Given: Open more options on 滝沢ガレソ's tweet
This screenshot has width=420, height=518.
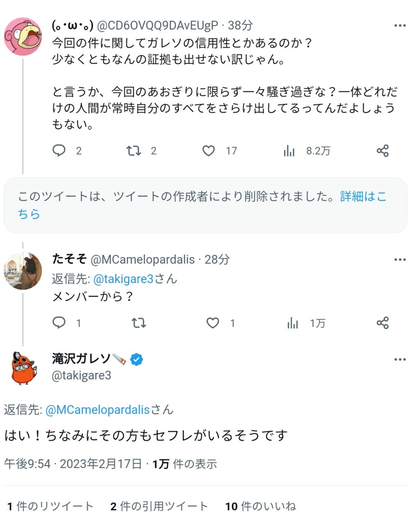Looking at the screenshot, I should coord(399,360).
